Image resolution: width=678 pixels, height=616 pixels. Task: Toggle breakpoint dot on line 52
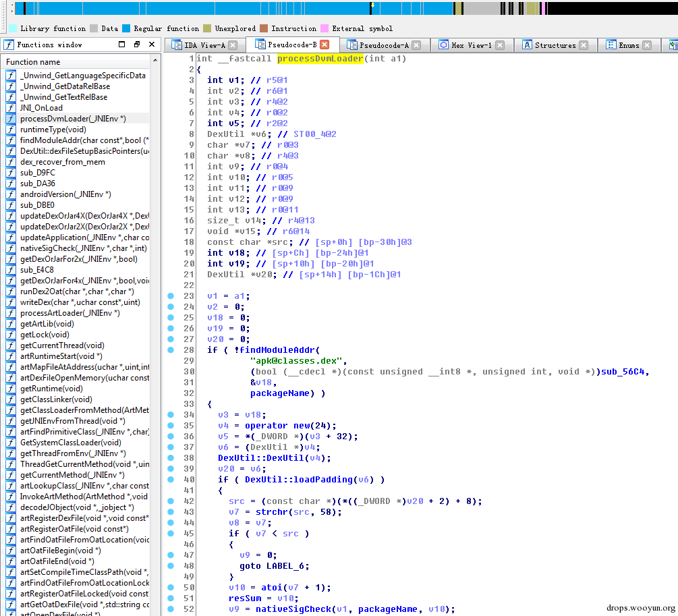(171, 609)
